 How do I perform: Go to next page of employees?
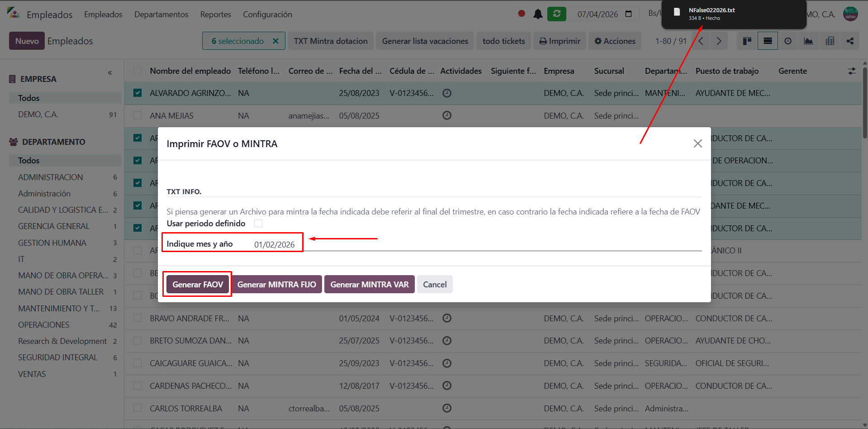719,41
